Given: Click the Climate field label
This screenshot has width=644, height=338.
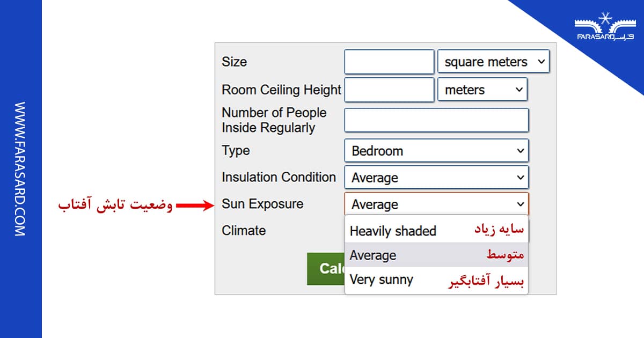Looking at the screenshot, I should 244,231.
